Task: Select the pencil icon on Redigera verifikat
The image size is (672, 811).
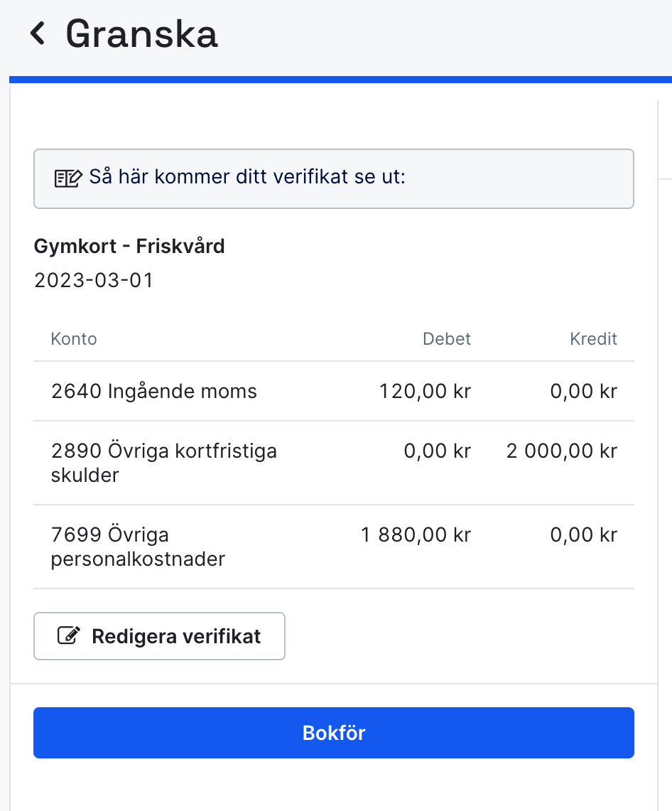Action: pyautogui.click(x=67, y=635)
